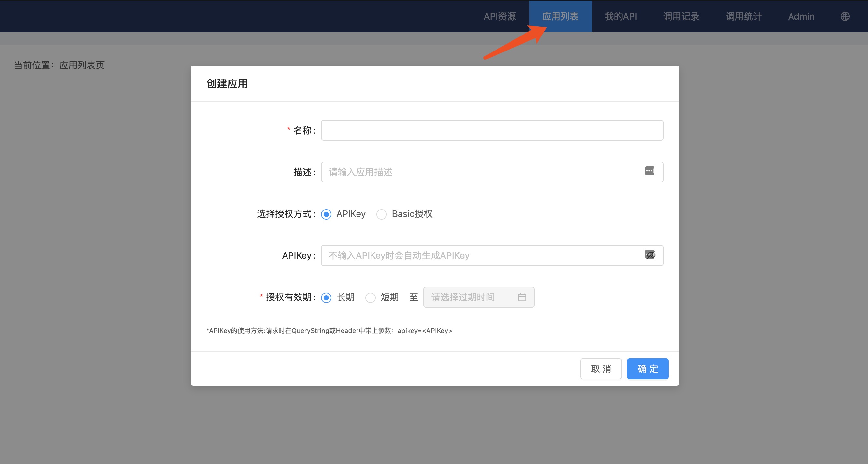
Task: Select the Basic授权 radio option
Action: pos(382,214)
